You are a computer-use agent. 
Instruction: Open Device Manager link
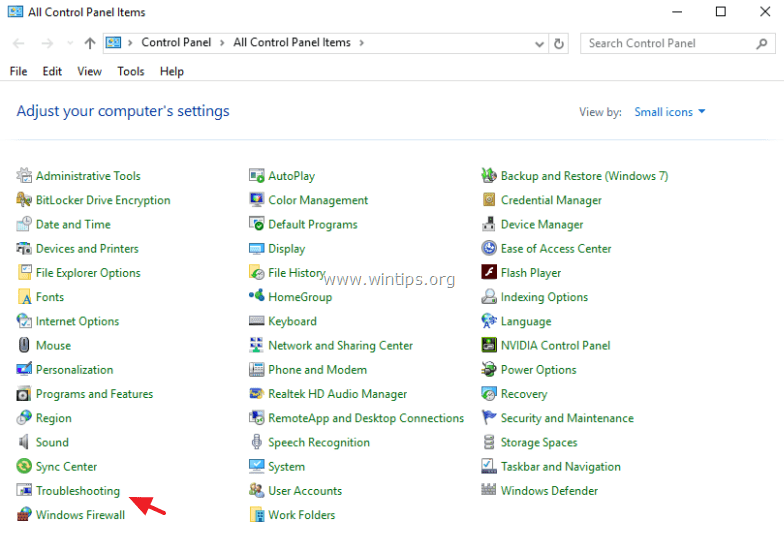(542, 224)
